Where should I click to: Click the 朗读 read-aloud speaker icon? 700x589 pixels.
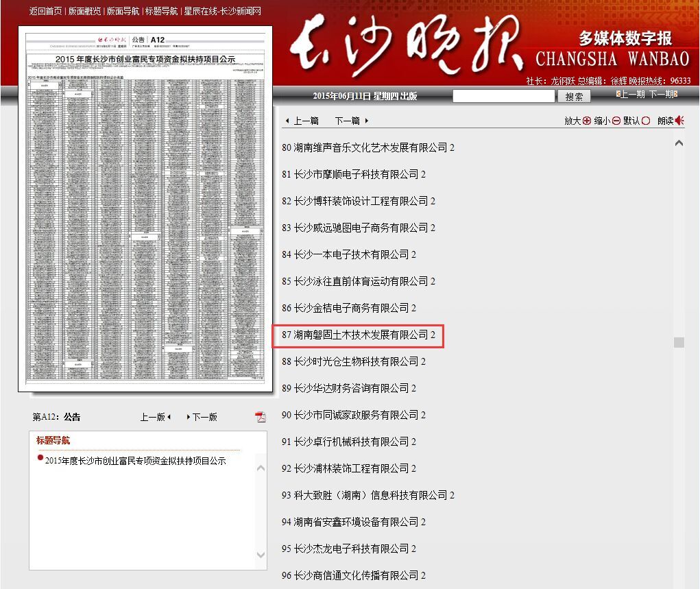tap(679, 121)
